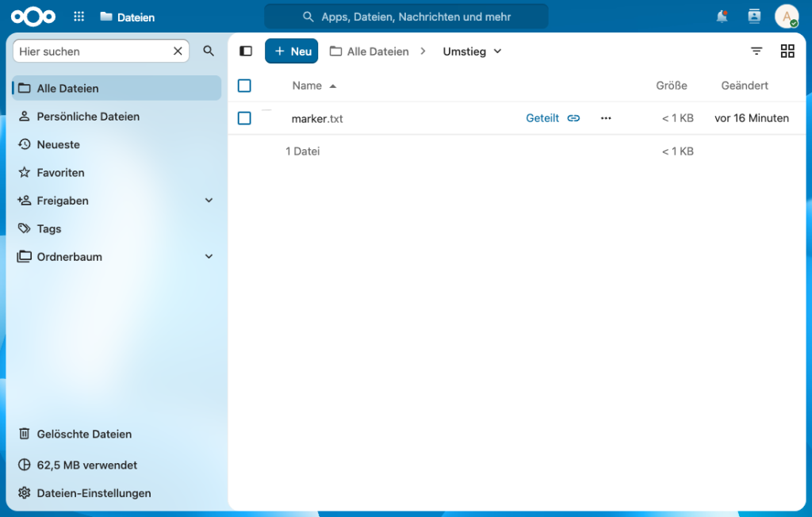This screenshot has width=812, height=517.
Task: Open the filter options icon
Action: click(756, 51)
